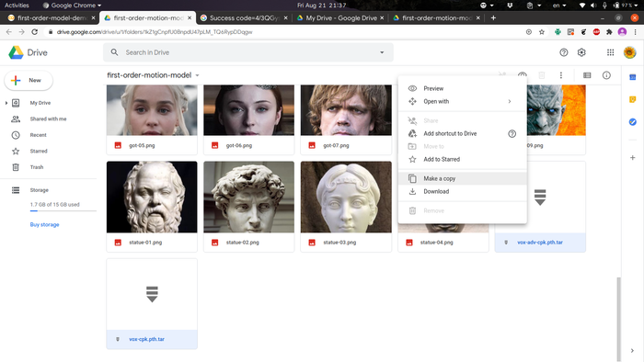
Task: Open first-order-motion-model folder dropdown
Action: [x=197, y=75]
